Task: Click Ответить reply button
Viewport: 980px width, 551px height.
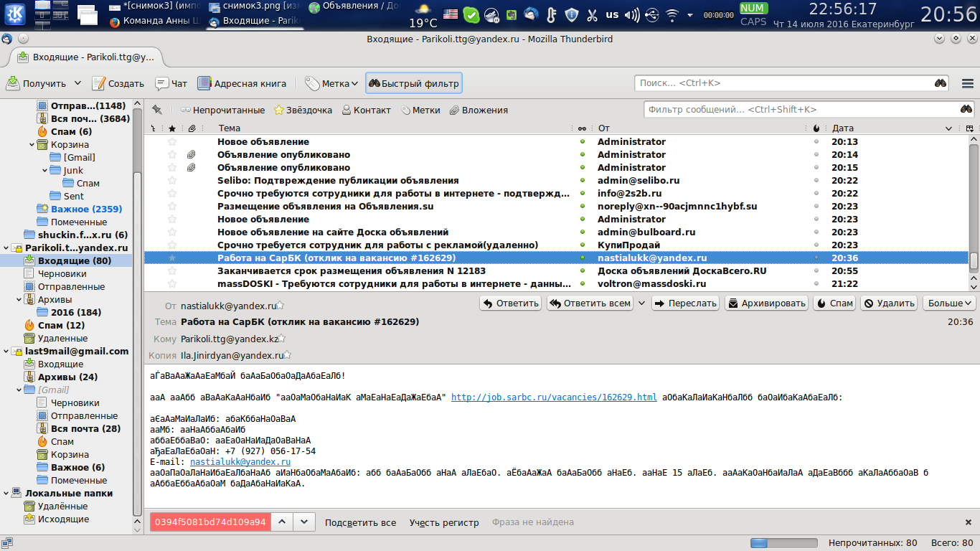Action: tap(511, 303)
